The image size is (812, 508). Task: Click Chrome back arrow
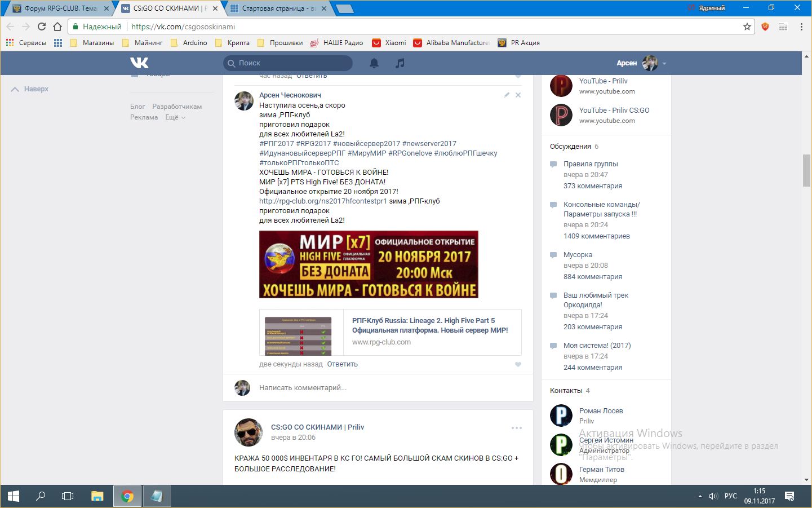pyautogui.click(x=10, y=26)
